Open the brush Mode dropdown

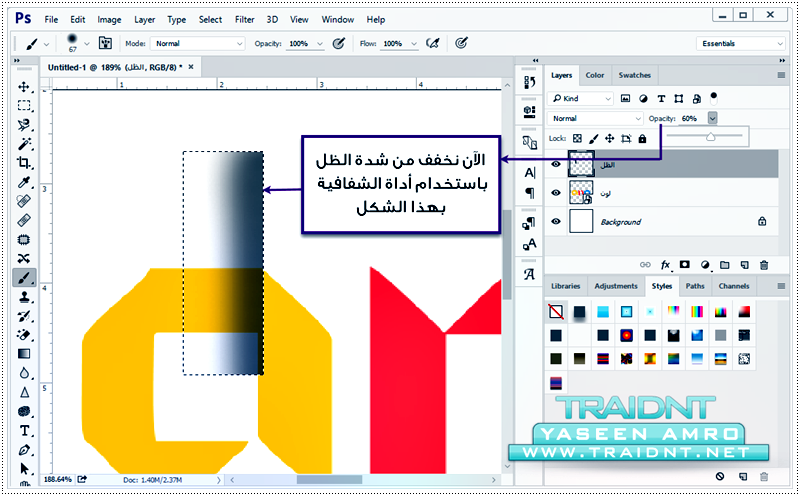point(197,43)
